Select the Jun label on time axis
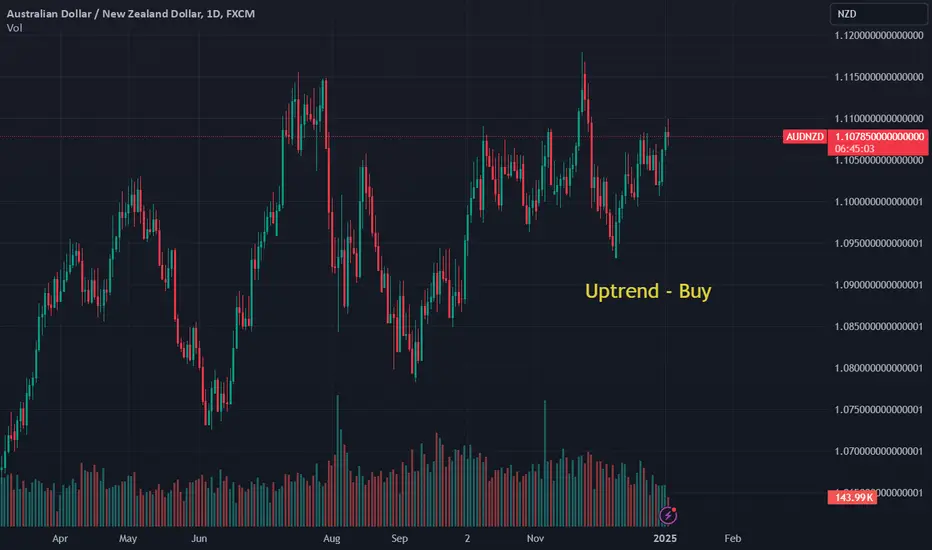This screenshot has width=932, height=550. coord(199,538)
